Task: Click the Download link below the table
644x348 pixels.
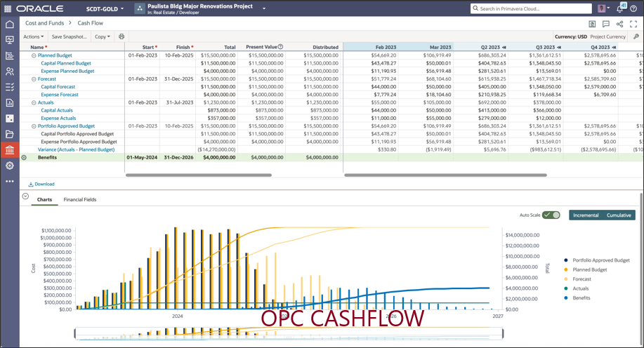Action: pos(41,185)
